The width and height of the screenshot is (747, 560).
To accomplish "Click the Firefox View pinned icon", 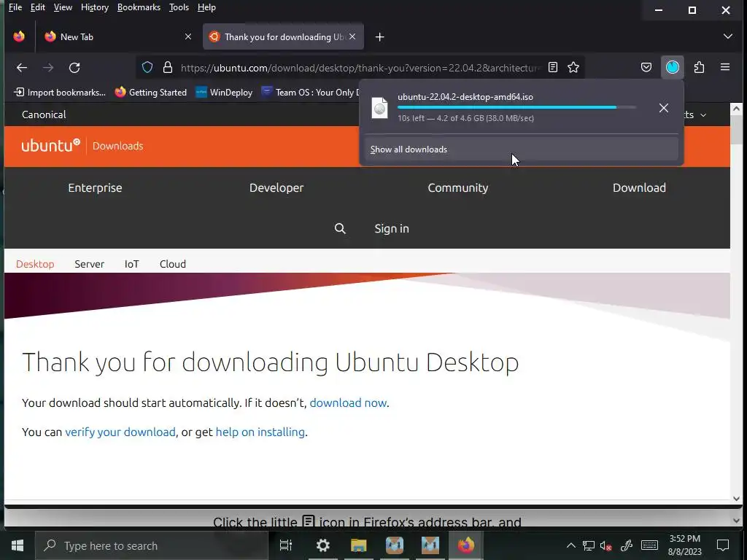I will [19, 36].
